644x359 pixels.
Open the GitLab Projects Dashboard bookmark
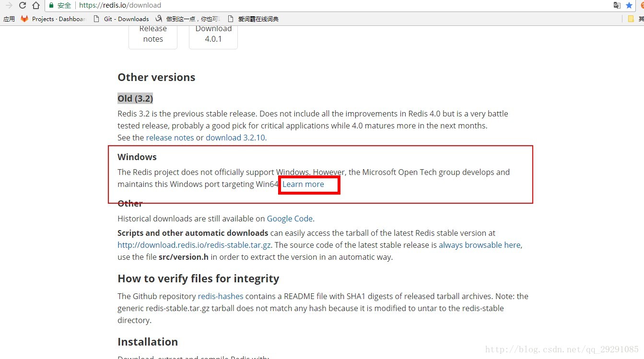pos(53,19)
